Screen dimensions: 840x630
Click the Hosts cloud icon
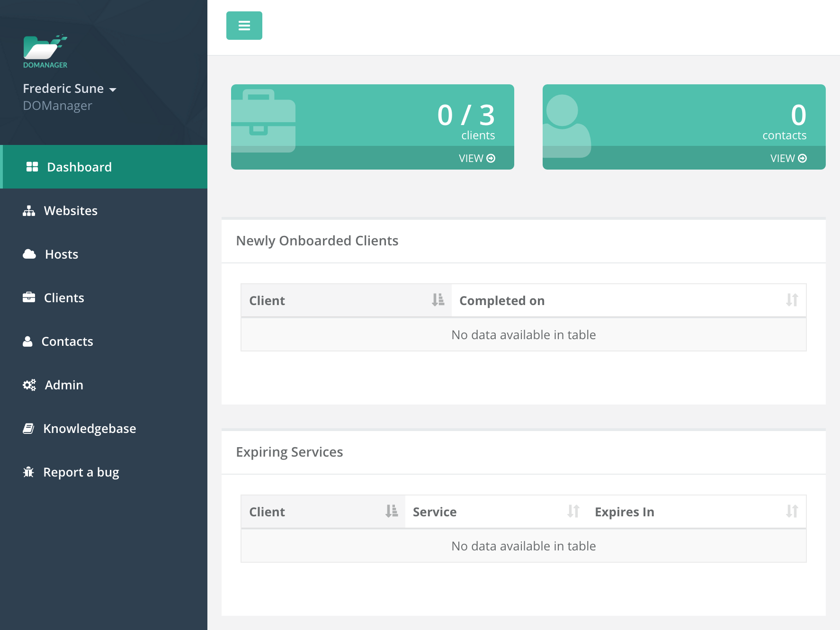[x=29, y=254]
